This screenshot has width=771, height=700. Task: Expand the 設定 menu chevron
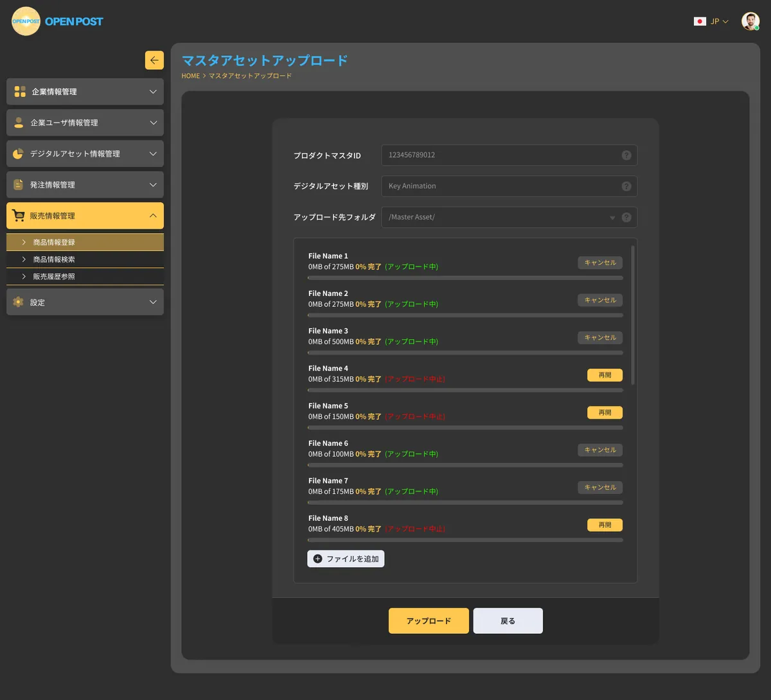[153, 302]
